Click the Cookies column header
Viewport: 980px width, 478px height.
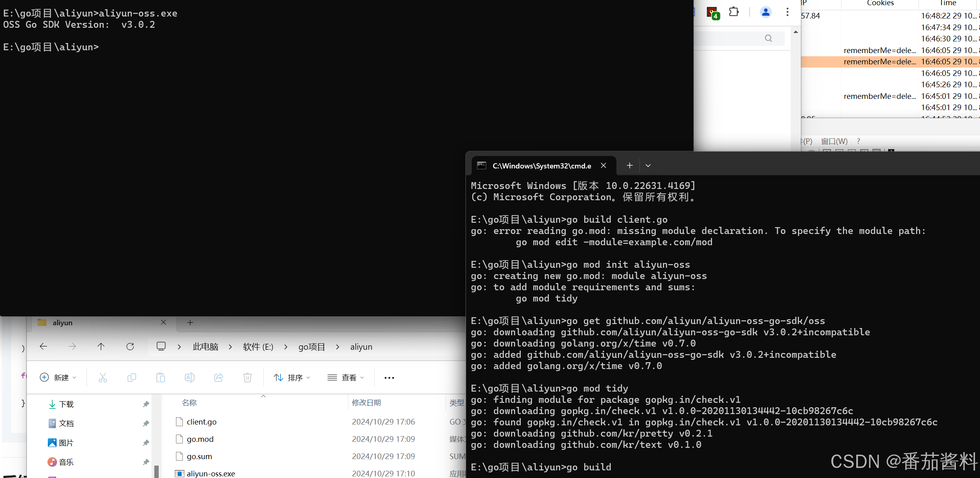pyautogui.click(x=880, y=3)
